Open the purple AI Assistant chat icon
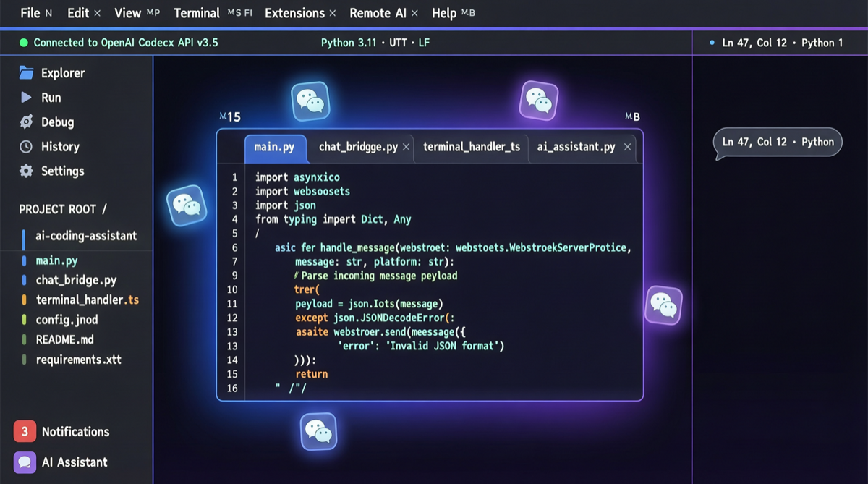868x484 pixels. [x=25, y=462]
